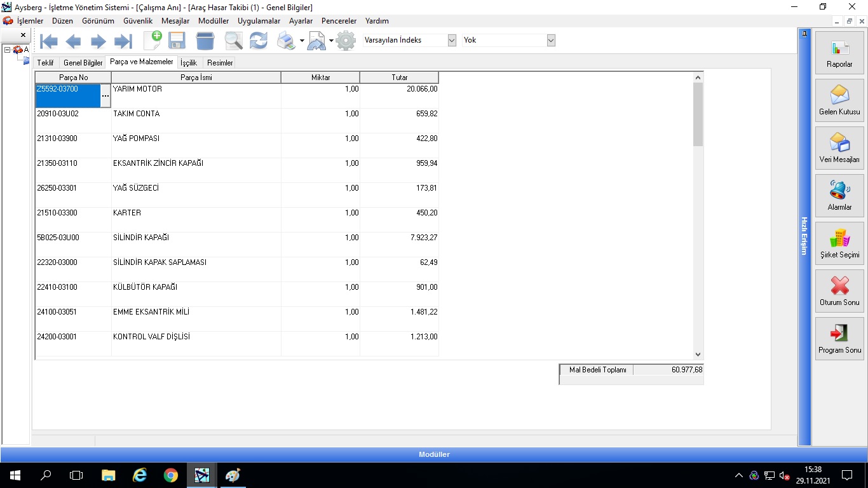Go to the first record arrow

tap(49, 41)
